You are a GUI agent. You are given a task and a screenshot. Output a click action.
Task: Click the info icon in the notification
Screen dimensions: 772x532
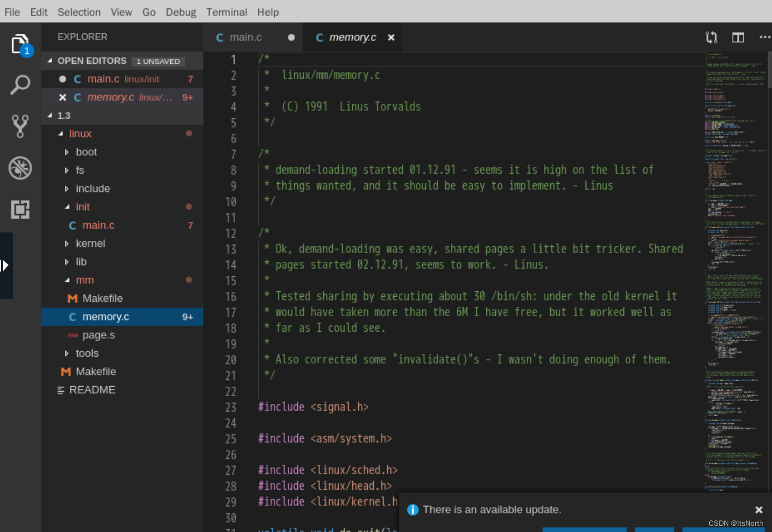click(413, 510)
